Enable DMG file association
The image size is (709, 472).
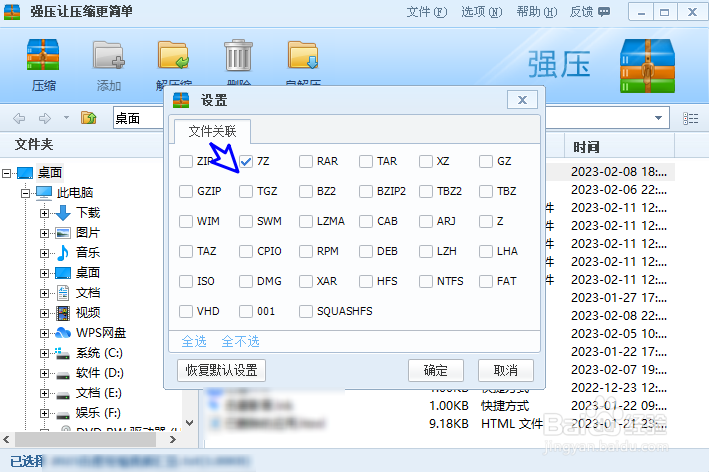pyautogui.click(x=246, y=281)
